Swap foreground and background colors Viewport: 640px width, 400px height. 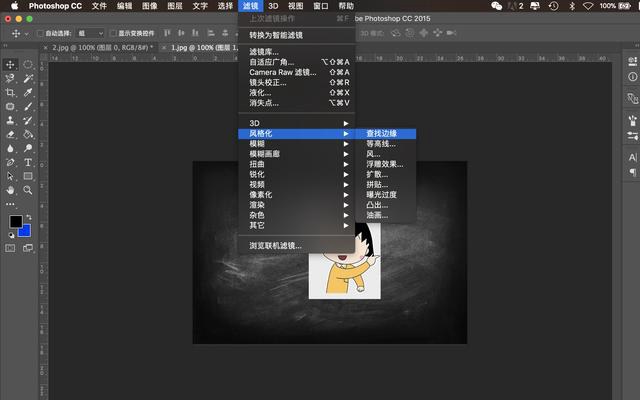(x=29, y=217)
